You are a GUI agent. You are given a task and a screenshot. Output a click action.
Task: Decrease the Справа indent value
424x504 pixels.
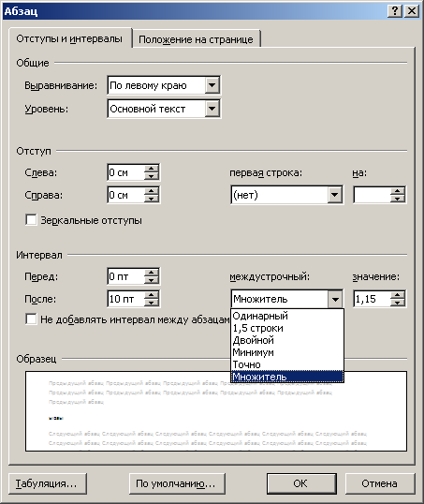[x=152, y=199]
